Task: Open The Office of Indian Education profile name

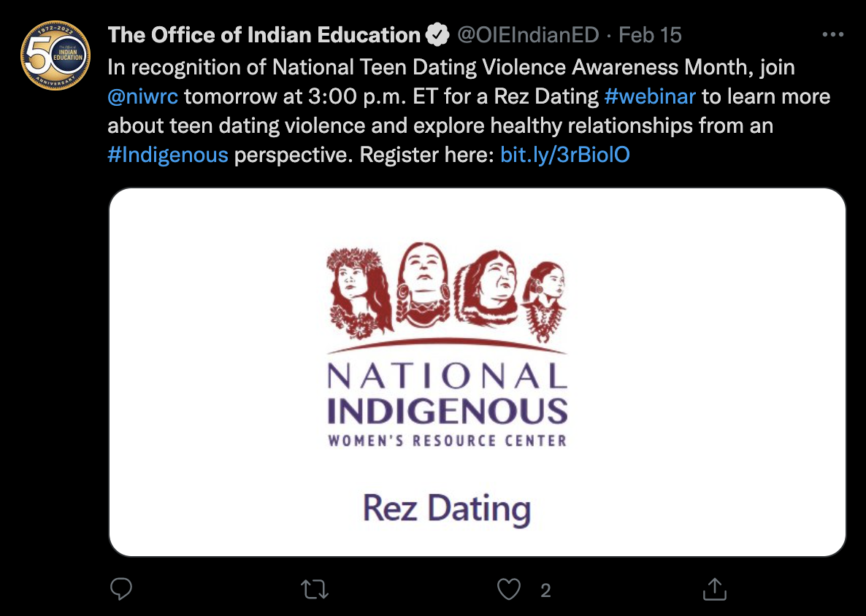Action: (264, 34)
